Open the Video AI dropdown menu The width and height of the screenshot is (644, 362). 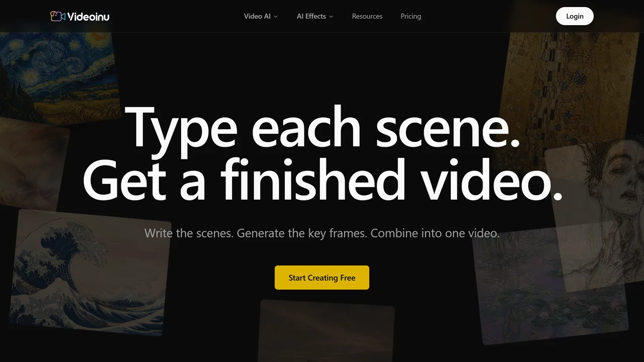point(261,16)
